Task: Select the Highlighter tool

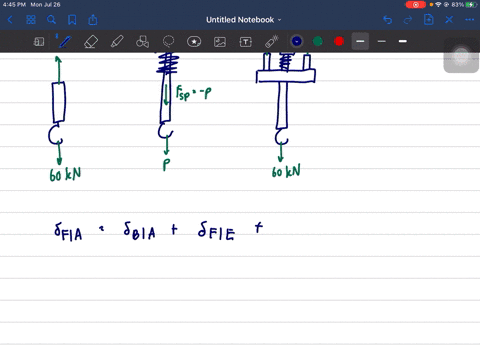Action: point(117,42)
